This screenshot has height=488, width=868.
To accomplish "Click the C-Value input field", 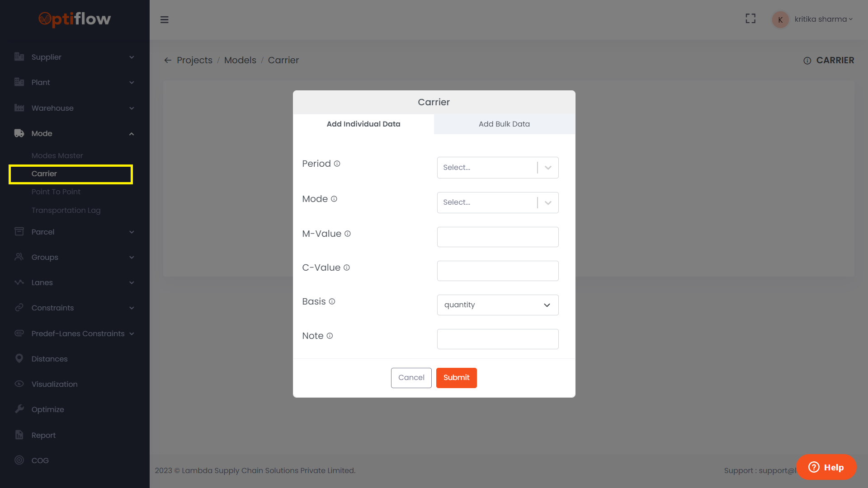I will [497, 271].
